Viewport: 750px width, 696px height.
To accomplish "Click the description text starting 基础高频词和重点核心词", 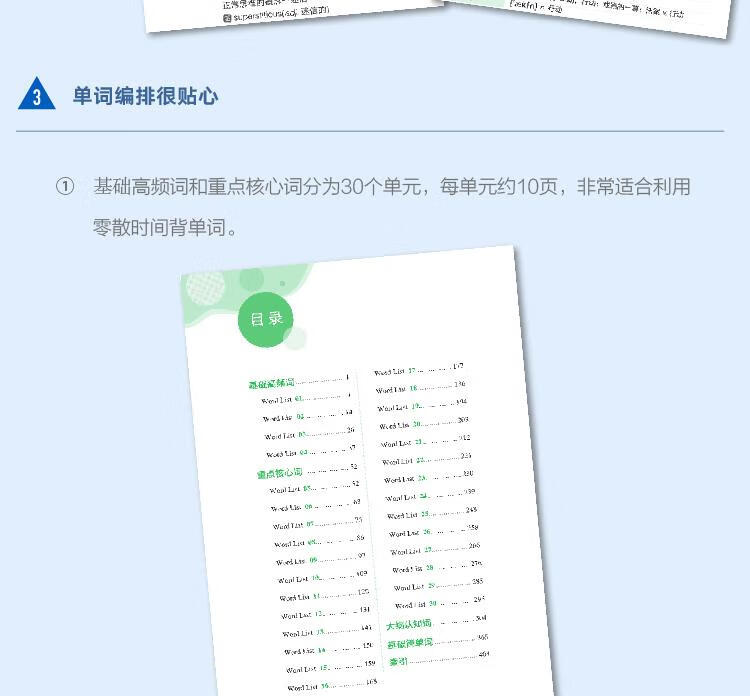I will (391, 187).
